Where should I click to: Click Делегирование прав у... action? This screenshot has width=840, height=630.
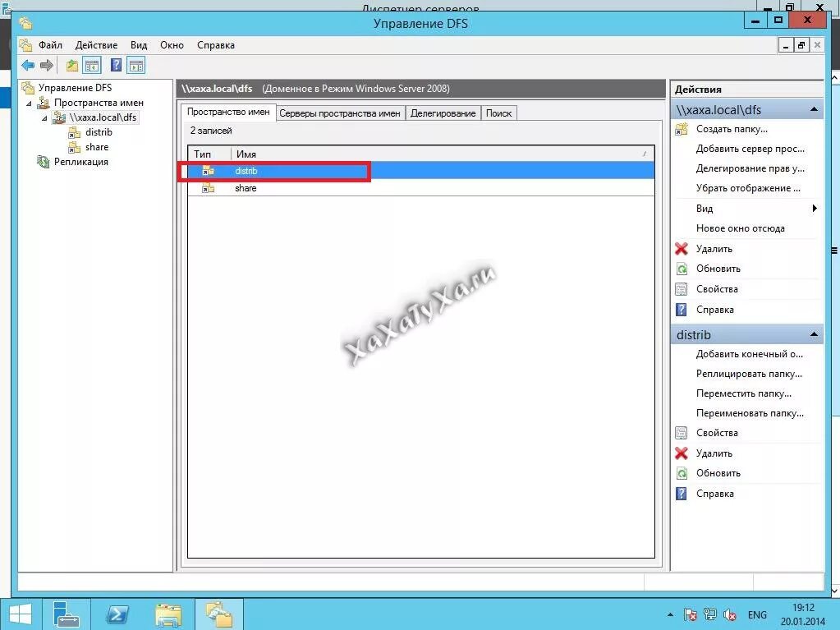(x=750, y=168)
